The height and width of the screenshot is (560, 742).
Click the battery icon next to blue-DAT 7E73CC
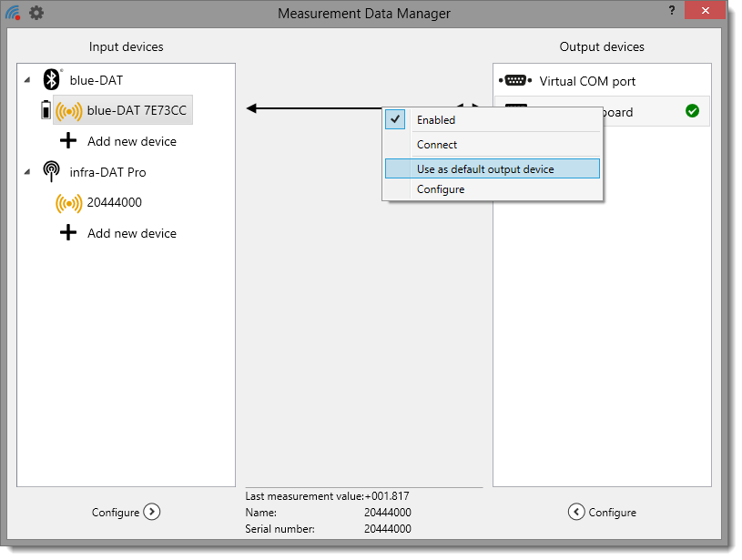(46, 111)
